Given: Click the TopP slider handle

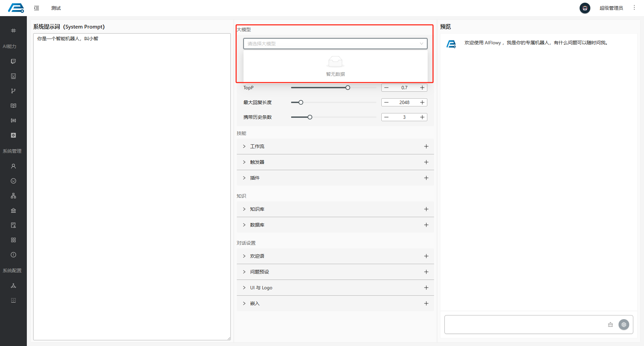Looking at the screenshot, I should 348,88.
